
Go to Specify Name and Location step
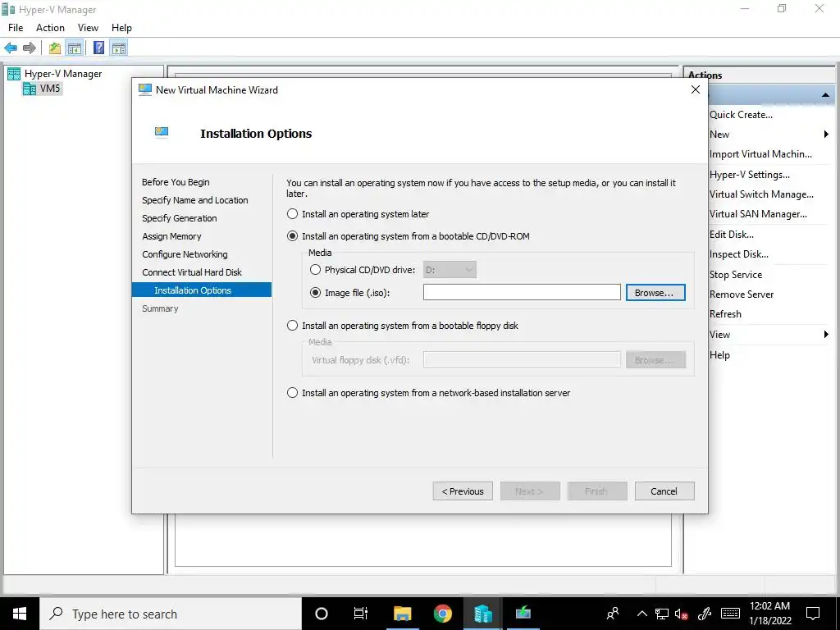pos(195,200)
